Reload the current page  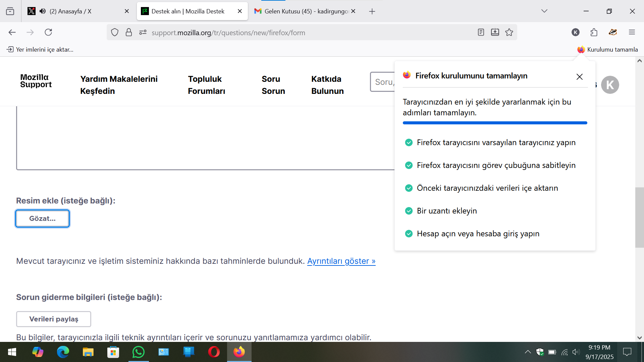point(48,32)
